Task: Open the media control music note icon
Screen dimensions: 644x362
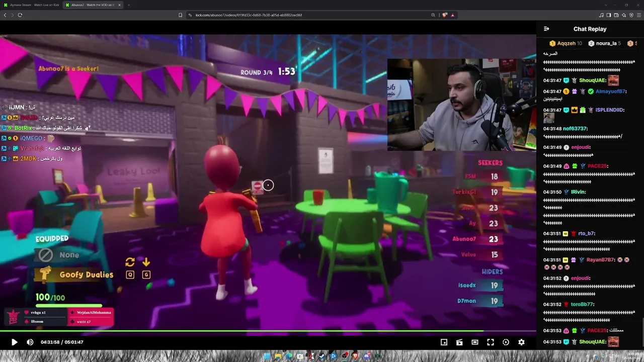Action: click(x=601, y=15)
